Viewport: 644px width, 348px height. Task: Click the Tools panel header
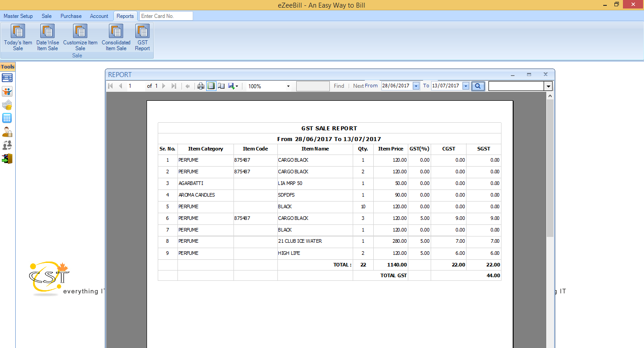8,67
